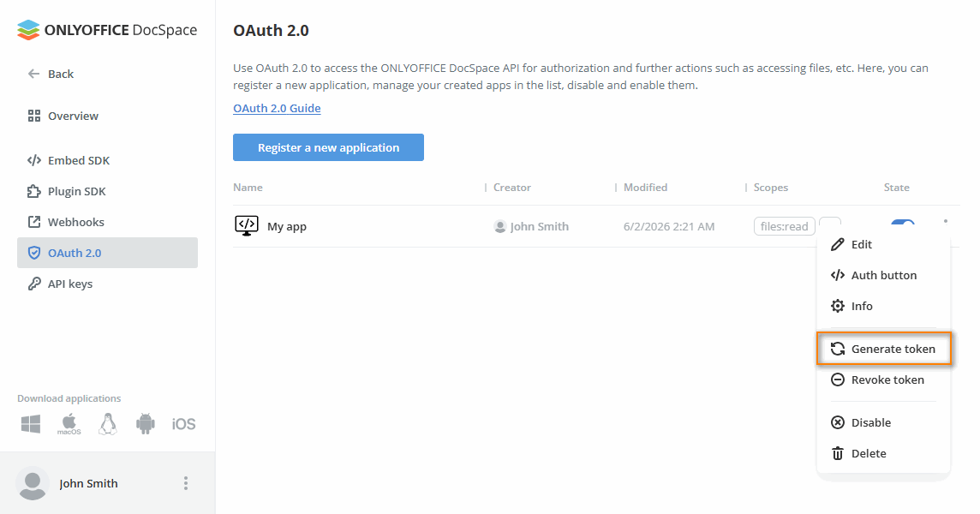Click Register a new application button
The image size is (980, 514).
tap(328, 147)
